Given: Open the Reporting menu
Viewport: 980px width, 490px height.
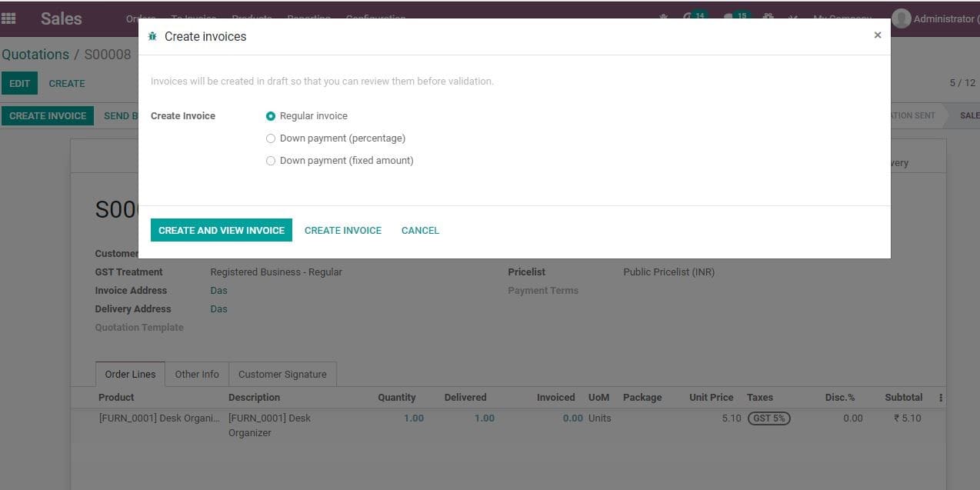Looking at the screenshot, I should point(308,18).
